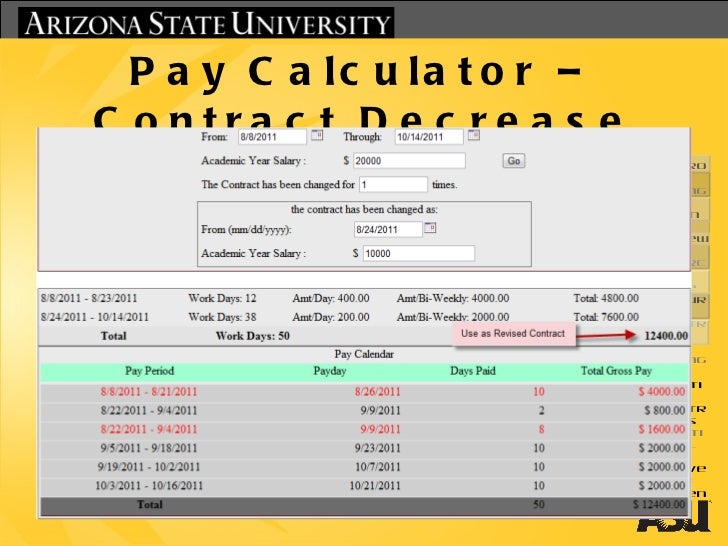Click the contract changed times field showing 1
The image size is (728, 546).
coord(393,185)
